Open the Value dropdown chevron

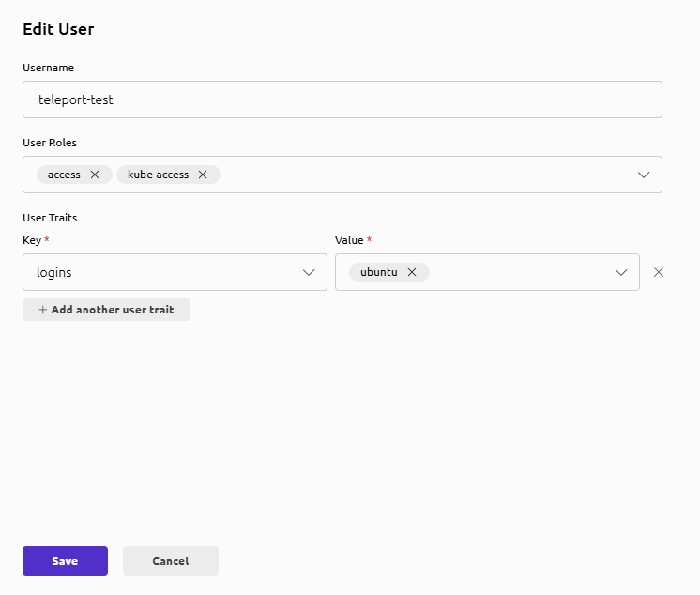pos(621,272)
